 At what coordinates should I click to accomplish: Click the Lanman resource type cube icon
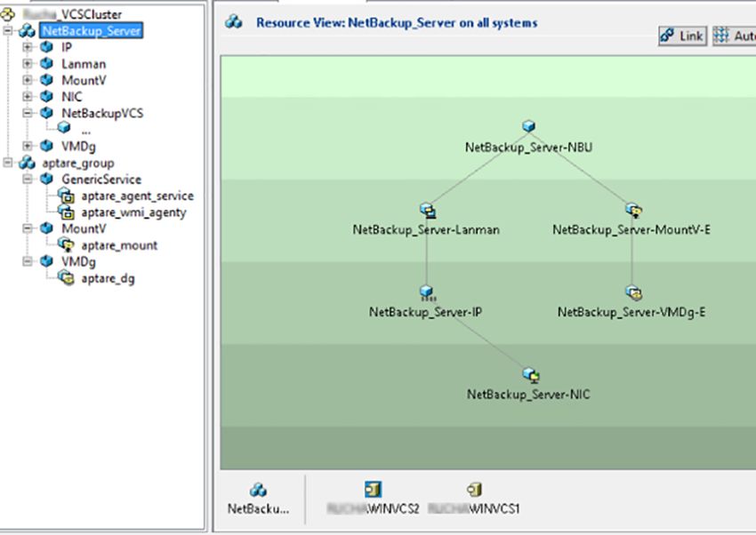46,64
